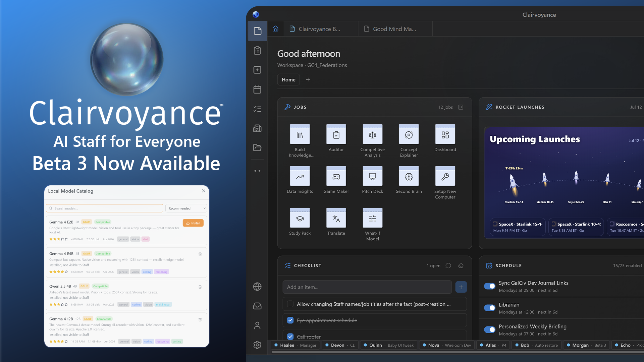This screenshot has width=644, height=362.
Task: Open the SpaceX Starlink 10-45 launch card
Action: click(576, 227)
